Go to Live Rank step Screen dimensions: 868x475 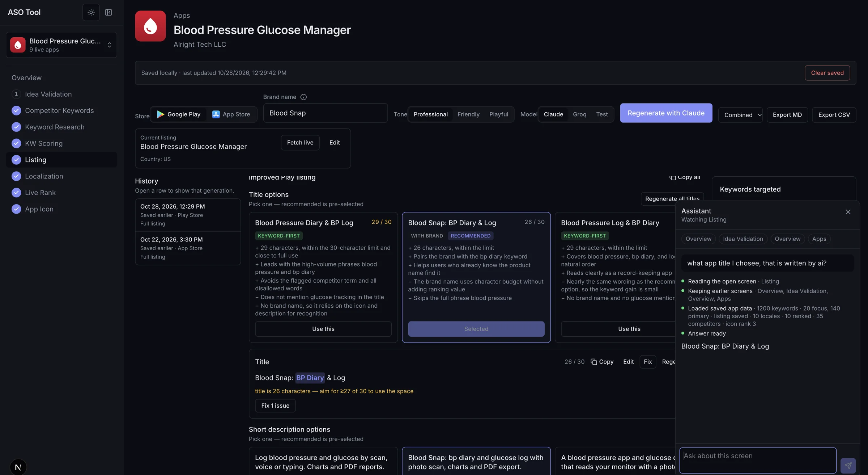pyautogui.click(x=40, y=193)
